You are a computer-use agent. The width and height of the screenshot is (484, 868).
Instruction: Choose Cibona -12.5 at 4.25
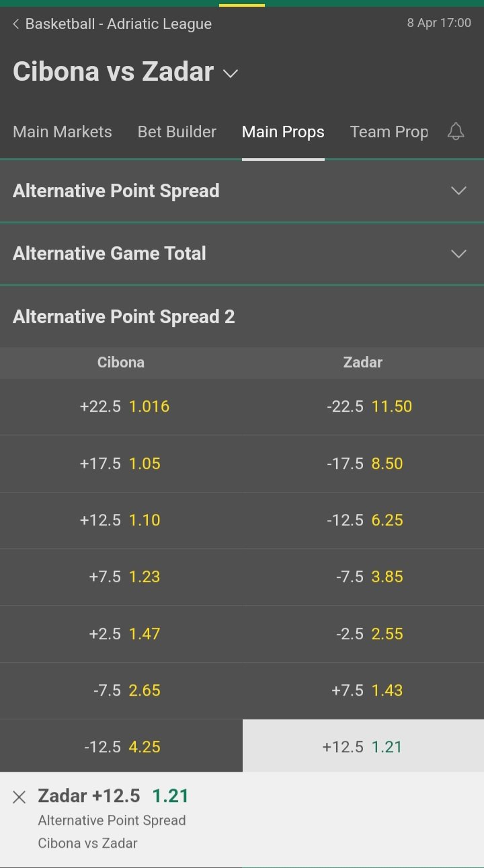coord(121,746)
